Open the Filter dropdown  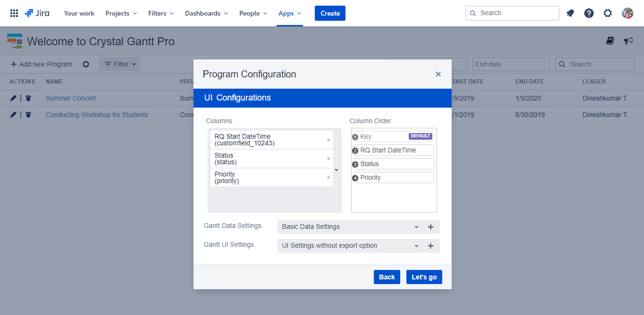tap(120, 64)
